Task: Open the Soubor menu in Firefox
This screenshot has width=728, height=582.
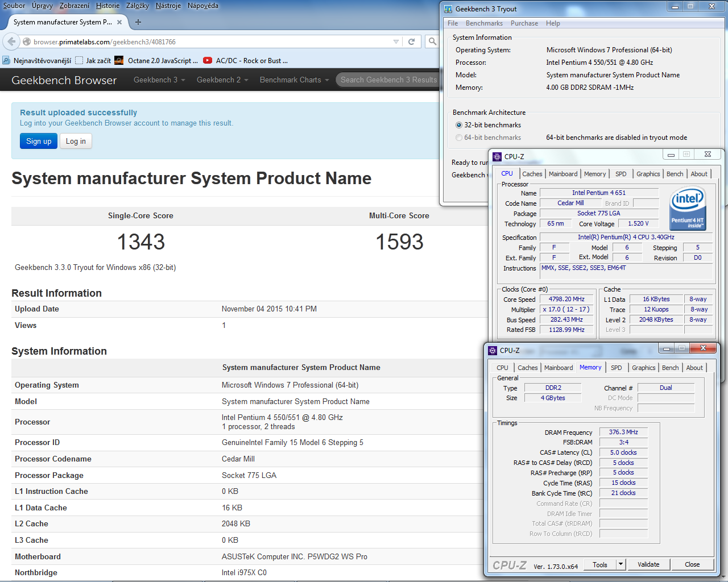Action: click(14, 6)
